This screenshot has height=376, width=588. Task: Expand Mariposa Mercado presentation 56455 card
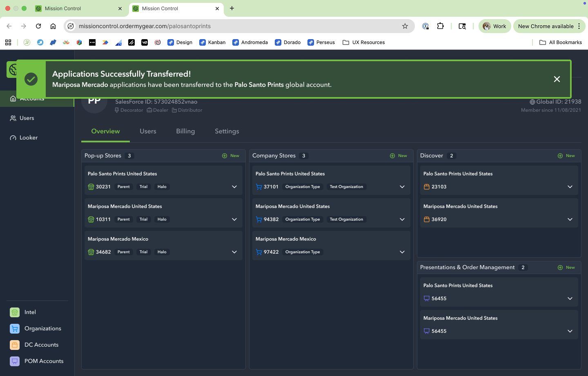570,331
